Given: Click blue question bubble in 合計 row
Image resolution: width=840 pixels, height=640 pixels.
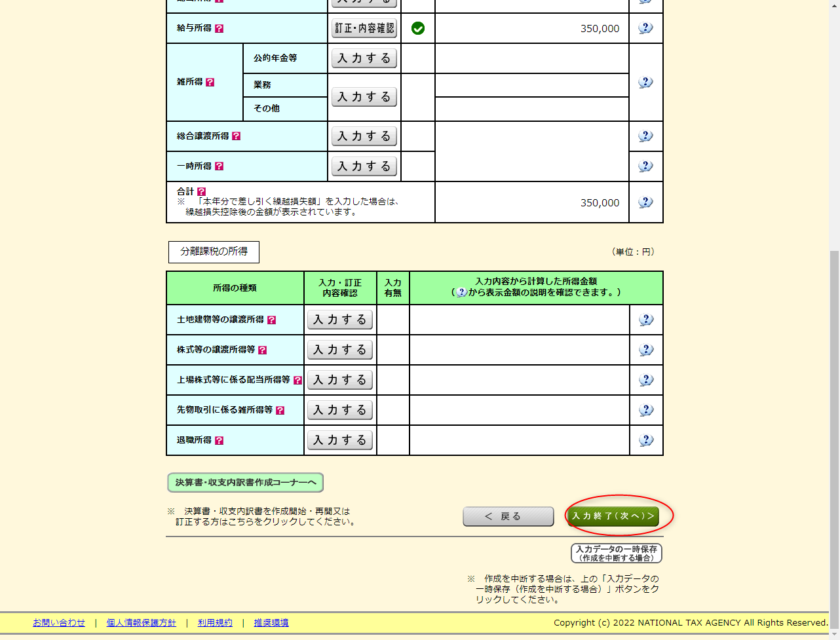Looking at the screenshot, I should [645, 202].
